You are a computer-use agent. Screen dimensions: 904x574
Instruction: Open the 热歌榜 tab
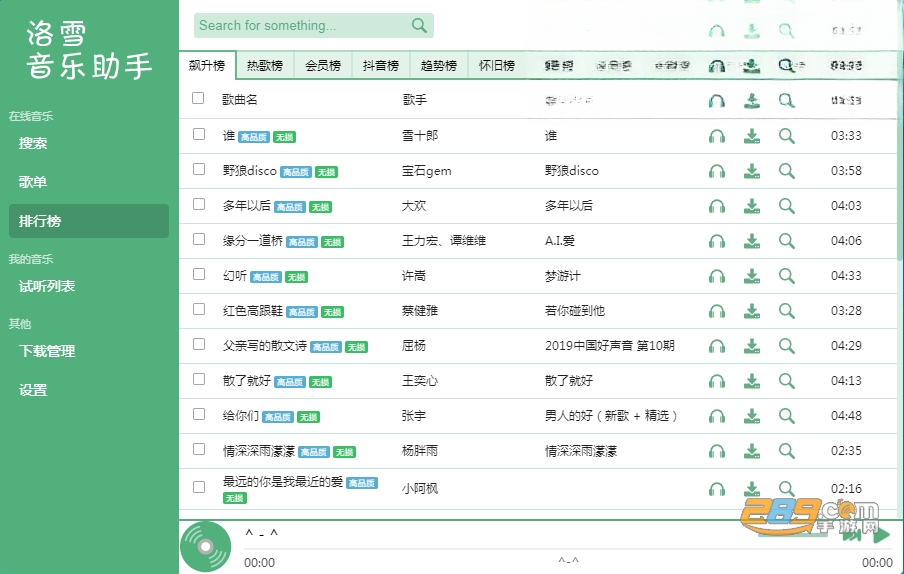tap(265, 66)
